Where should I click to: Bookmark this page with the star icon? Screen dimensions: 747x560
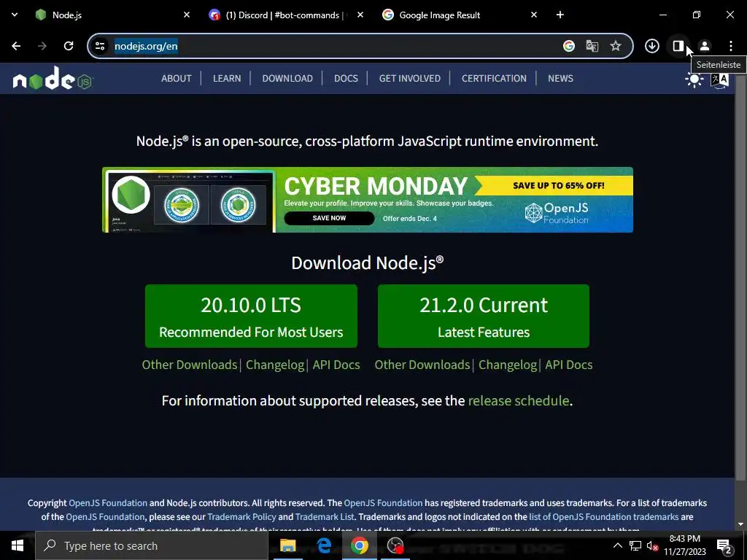pos(616,46)
